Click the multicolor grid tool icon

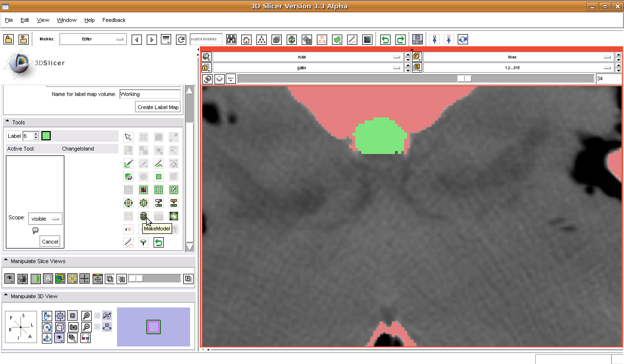click(143, 190)
